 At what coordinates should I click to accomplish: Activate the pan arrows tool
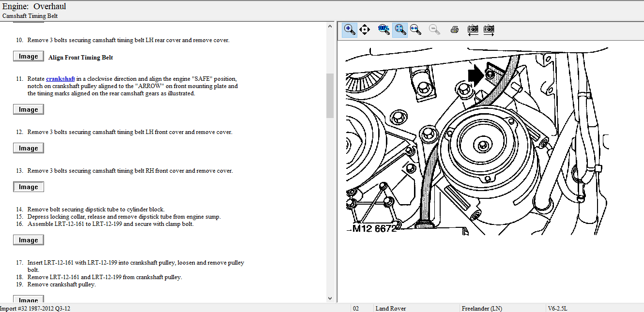click(365, 30)
